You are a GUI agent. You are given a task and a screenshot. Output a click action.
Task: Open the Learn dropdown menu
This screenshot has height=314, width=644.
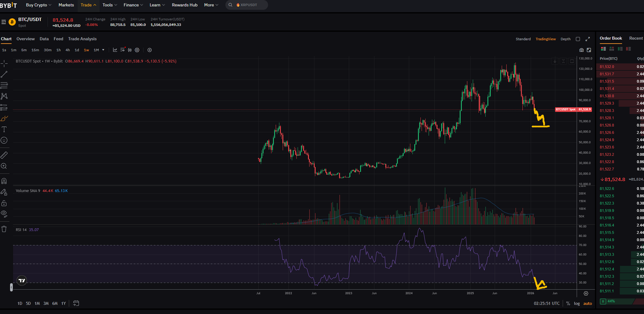point(157,5)
